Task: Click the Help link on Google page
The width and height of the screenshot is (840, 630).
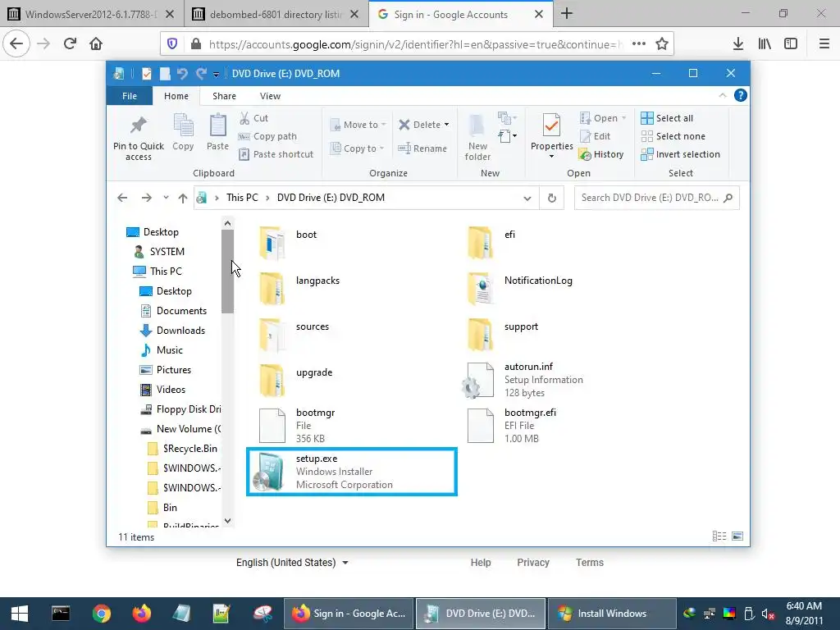Action: point(481,563)
